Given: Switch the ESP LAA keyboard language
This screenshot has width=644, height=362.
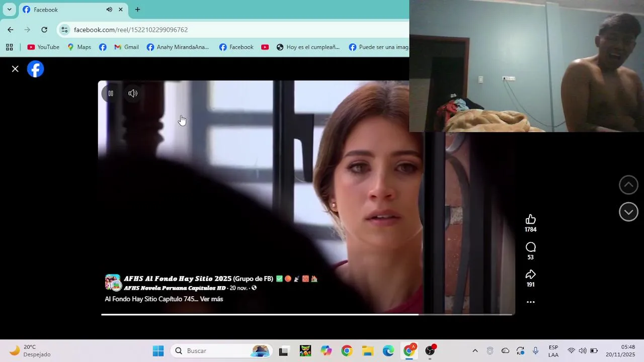Looking at the screenshot, I should point(553,351).
